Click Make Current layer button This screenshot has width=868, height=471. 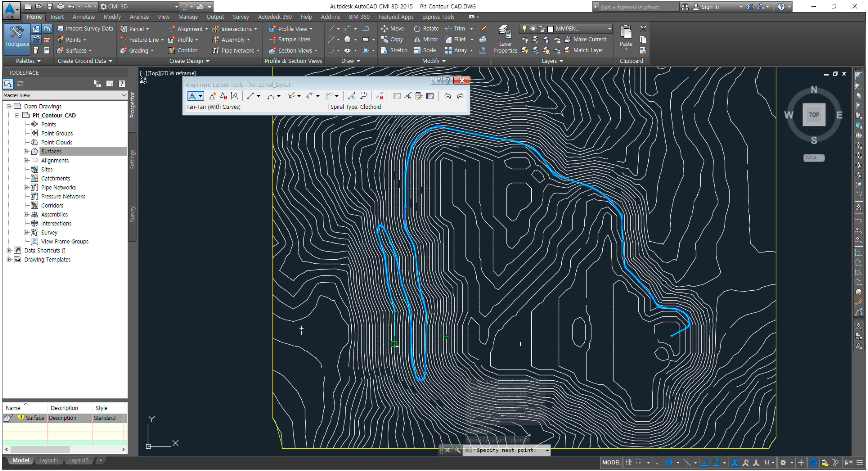tap(586, 39)
